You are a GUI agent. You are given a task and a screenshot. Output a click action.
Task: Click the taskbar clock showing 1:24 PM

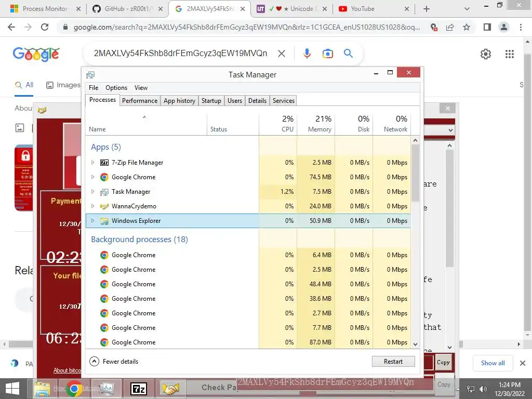(x=509, y=389)
